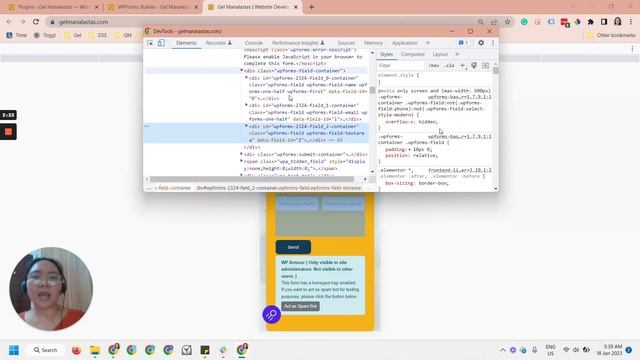Toggle the device toolbar in DevTools
The width and height of the screenshot is (640, 360).
161,43
